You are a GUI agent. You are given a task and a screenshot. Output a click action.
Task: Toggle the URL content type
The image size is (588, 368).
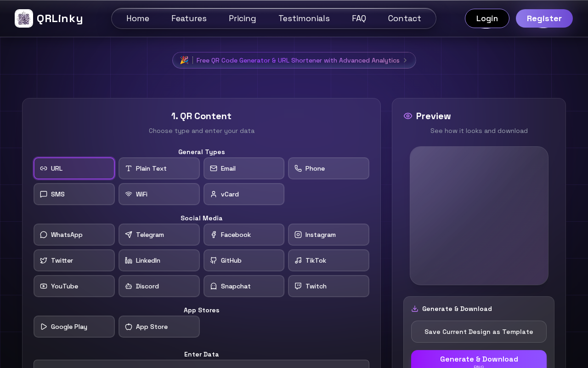(74, 168)
